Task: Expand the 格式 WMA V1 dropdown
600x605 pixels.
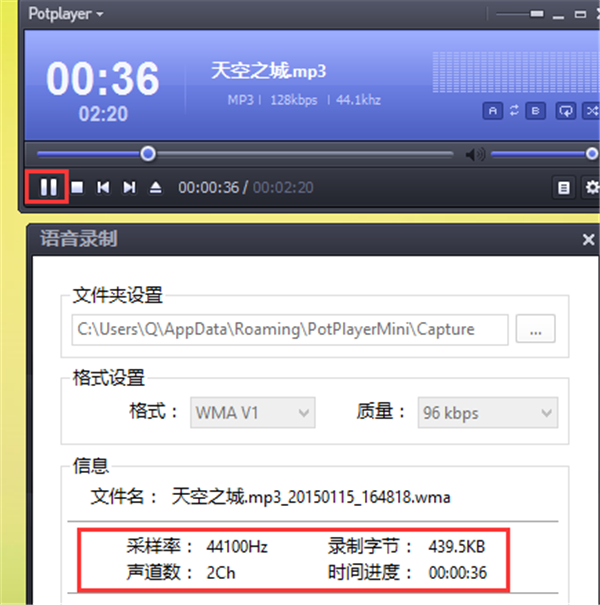Action: coord(252,411)
